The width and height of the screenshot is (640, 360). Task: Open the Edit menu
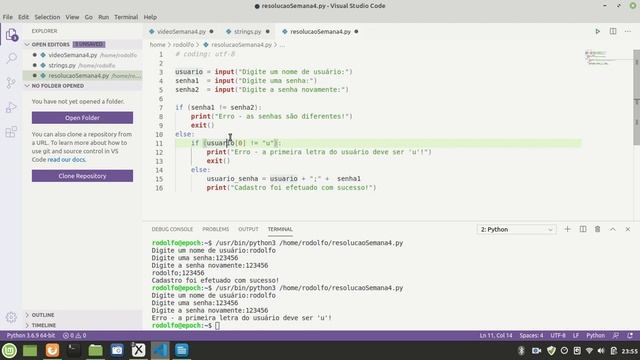click(x=23, y=17)
